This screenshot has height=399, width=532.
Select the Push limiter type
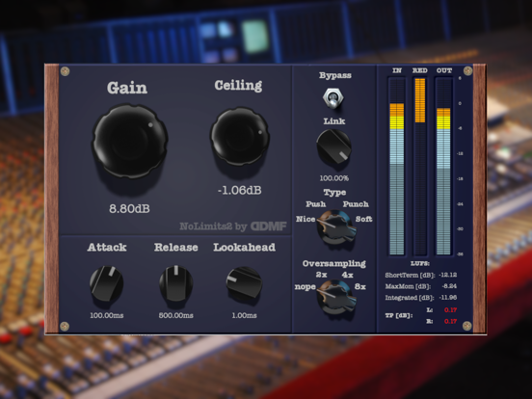(316, 204)
